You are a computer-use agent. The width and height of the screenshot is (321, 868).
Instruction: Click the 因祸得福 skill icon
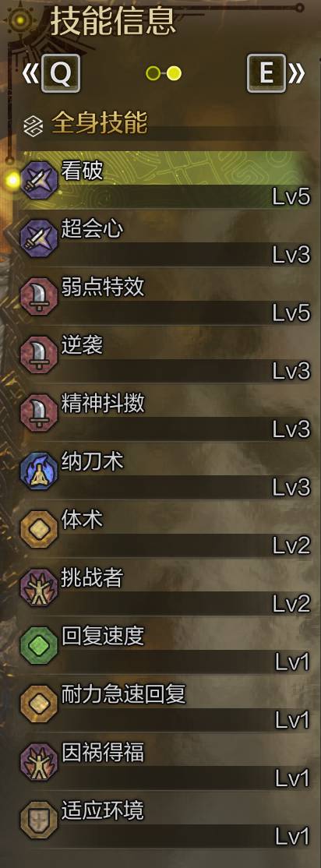(39, 762)
